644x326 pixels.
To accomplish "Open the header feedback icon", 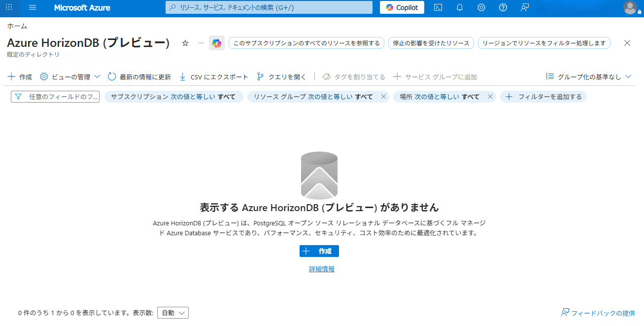I will click(525, 7).
